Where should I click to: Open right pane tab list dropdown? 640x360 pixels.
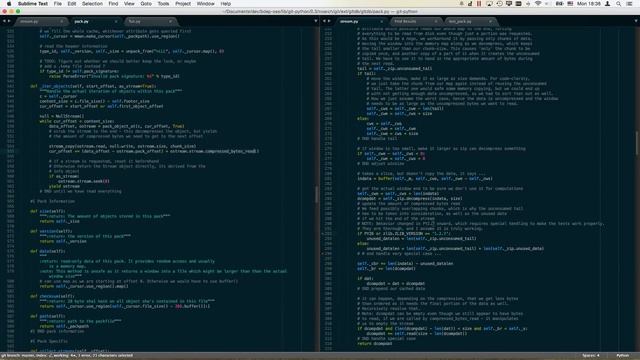tap(636, 21)
